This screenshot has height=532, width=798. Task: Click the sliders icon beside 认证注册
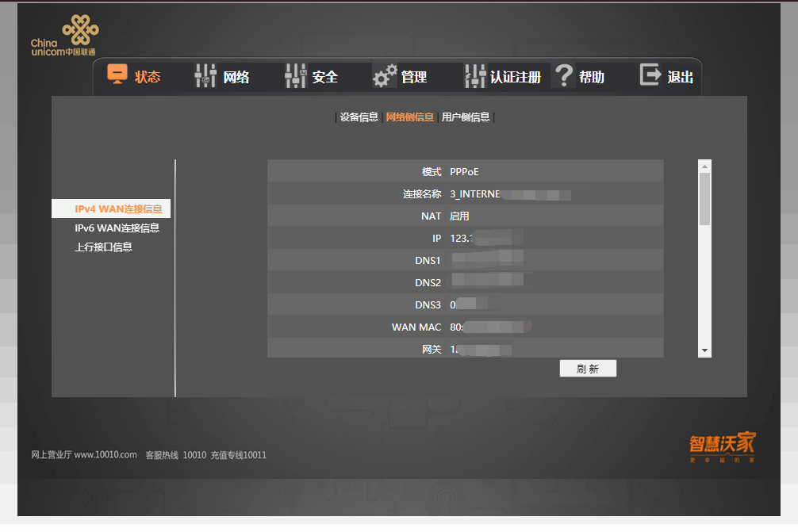pyautogui.click(x=475, y=76)
